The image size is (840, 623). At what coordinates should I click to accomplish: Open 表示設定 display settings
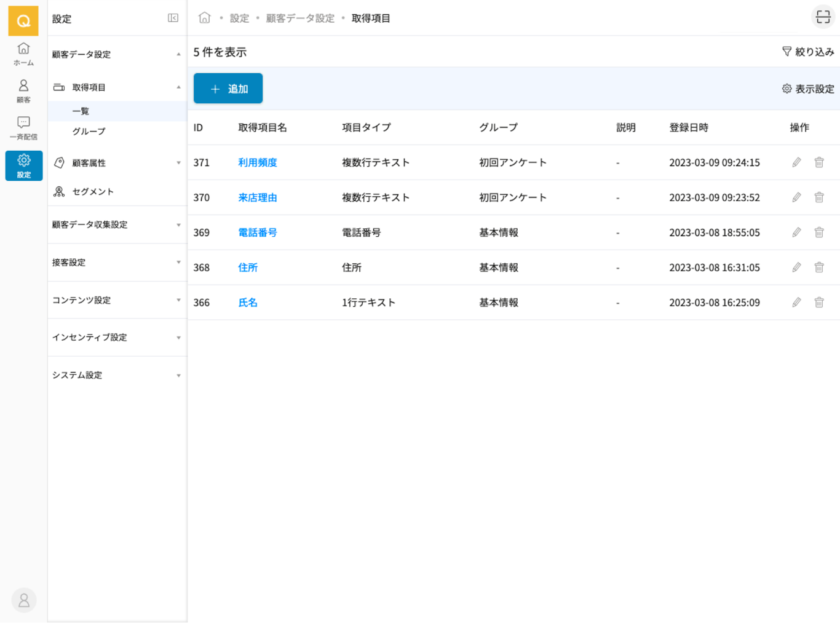[807, 89]
